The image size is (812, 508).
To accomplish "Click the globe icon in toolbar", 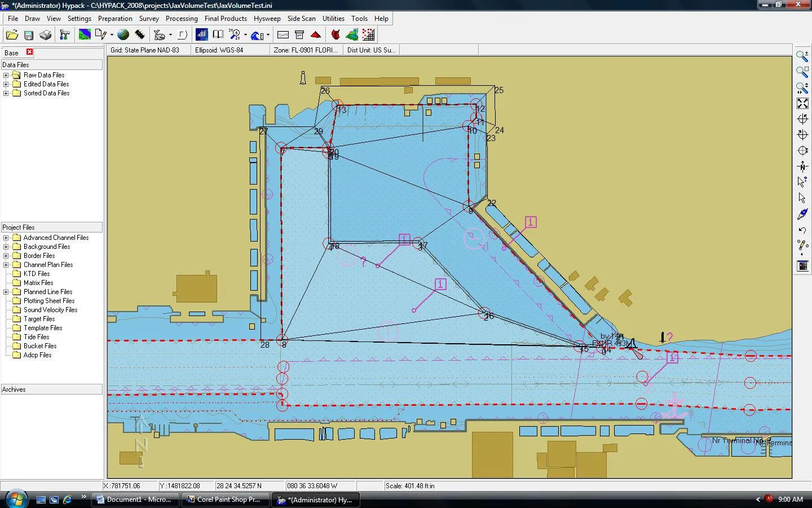I will [123, 35].
